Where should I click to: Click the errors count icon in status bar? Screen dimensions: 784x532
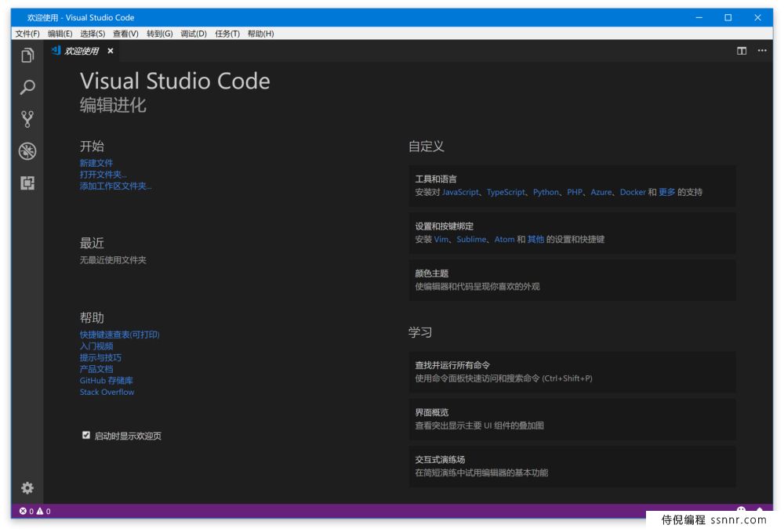click(x=23, y=511)
